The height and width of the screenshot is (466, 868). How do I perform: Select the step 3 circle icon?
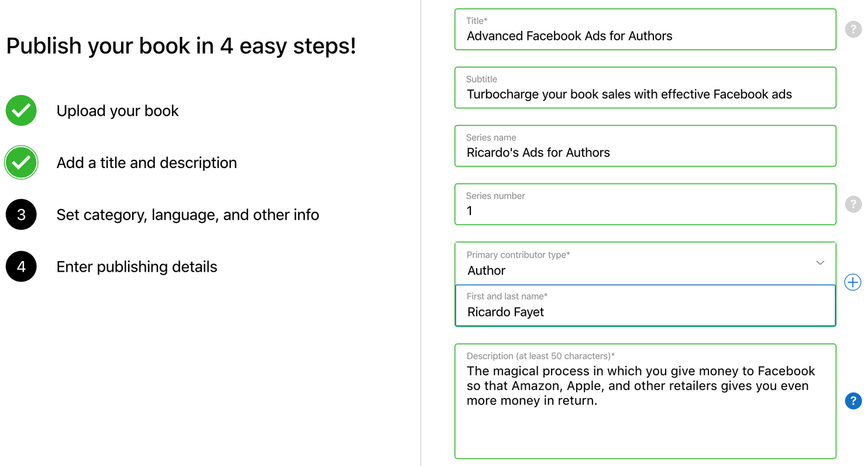[x=21, y=215]
